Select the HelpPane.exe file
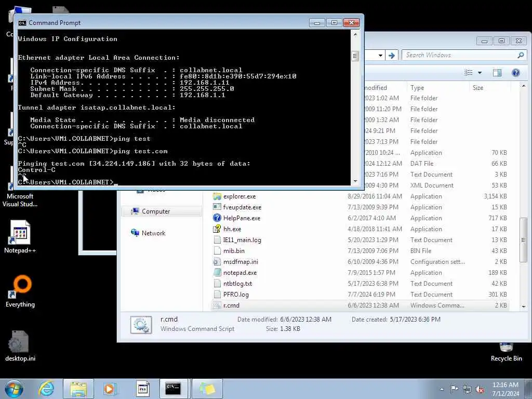Image resolution: width=532 pixels, height=399 pixels. [x=242, y=218]
